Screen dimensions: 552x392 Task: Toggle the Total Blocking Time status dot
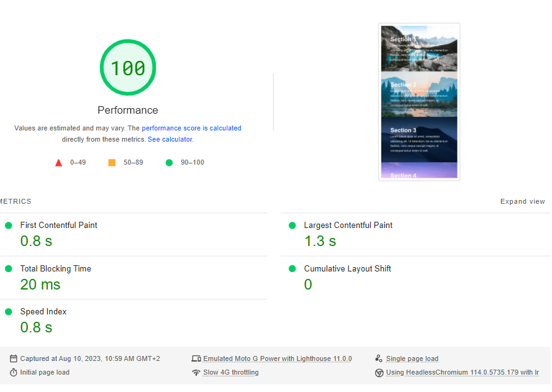click(8, 268)
